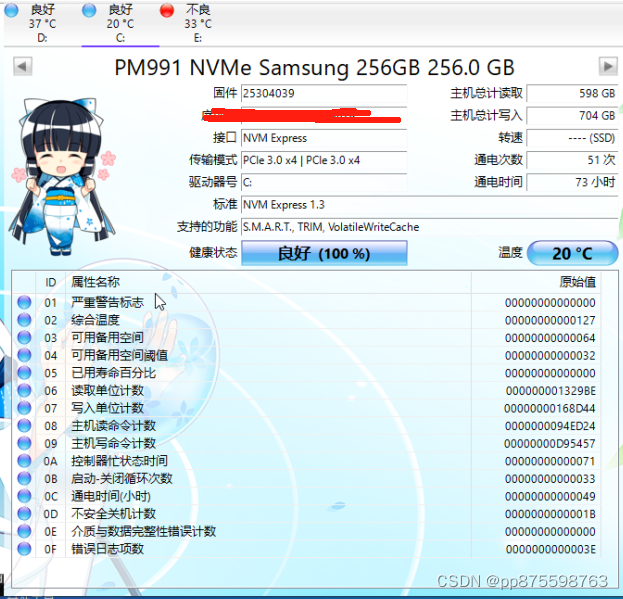Click the 转速 value ---- (SSD)
Viewport: 623px width, 599px height.
tap(573, 138)
